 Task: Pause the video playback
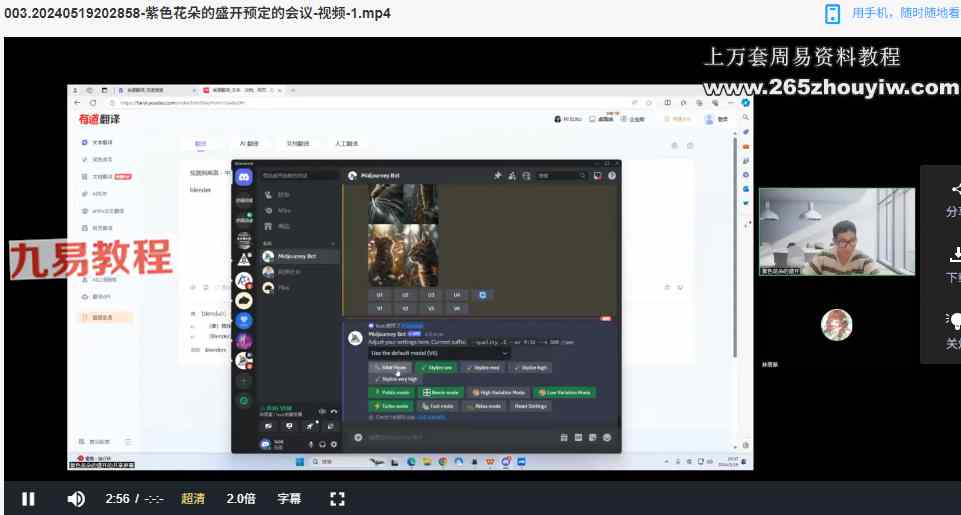point(29,499)
